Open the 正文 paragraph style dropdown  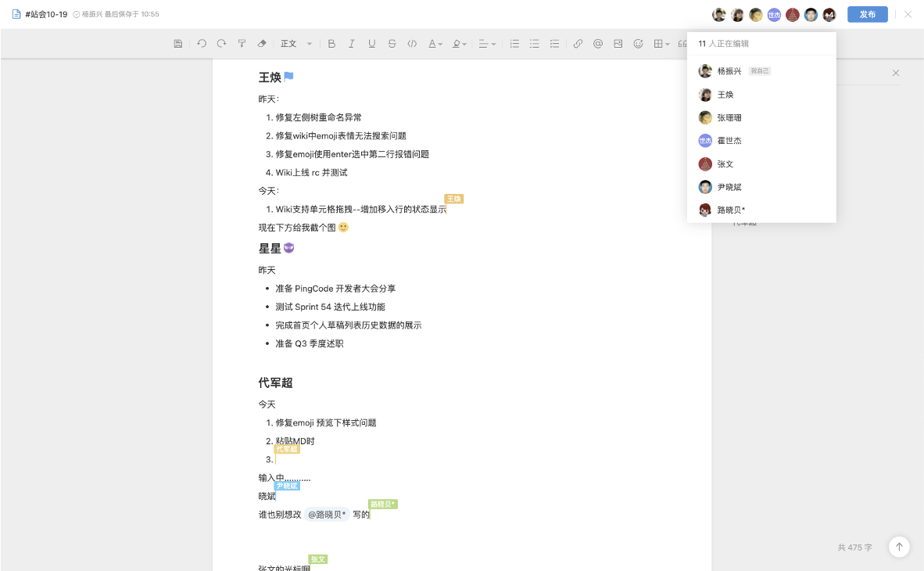296,44
